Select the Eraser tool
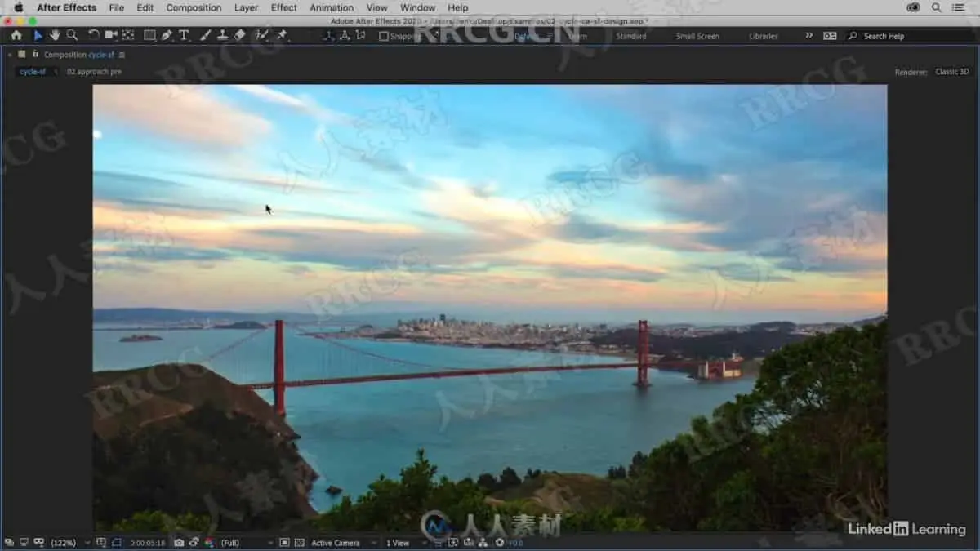 coord(239,35)
